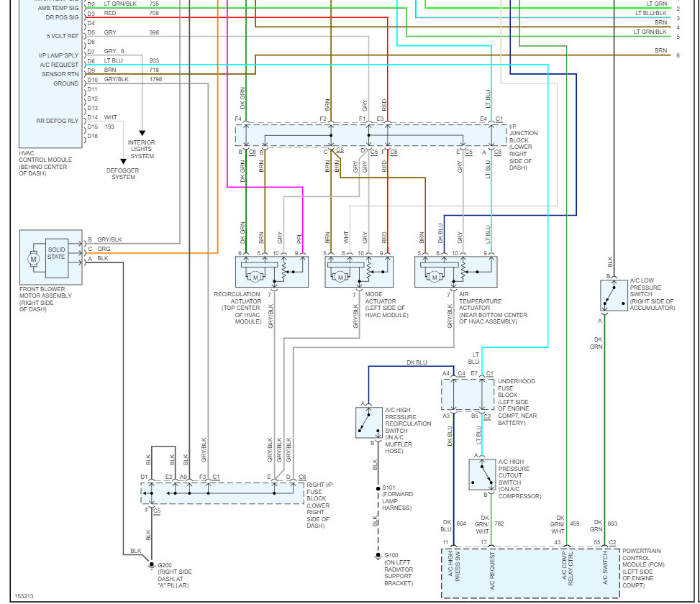Click the FRONT BLOWER MOTOR ASSEMBLY label
Viewport: 700px width, 604px height.
(x=45, y=299)
